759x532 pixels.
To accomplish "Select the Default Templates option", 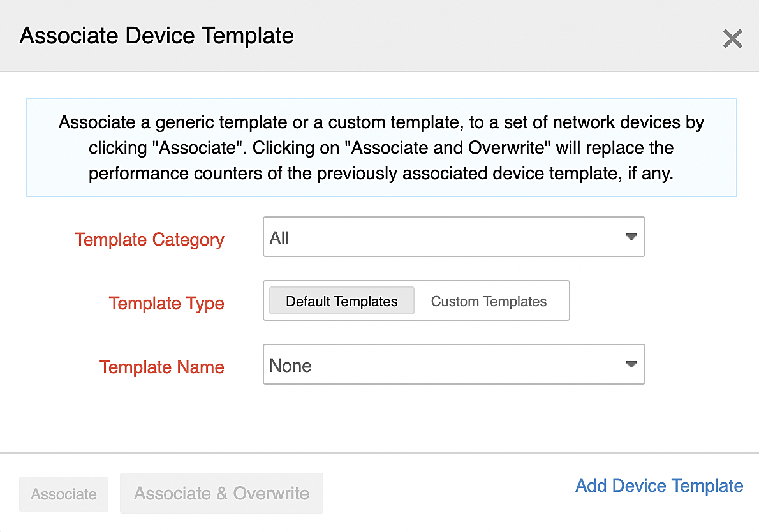I will (x=341, y=301).
